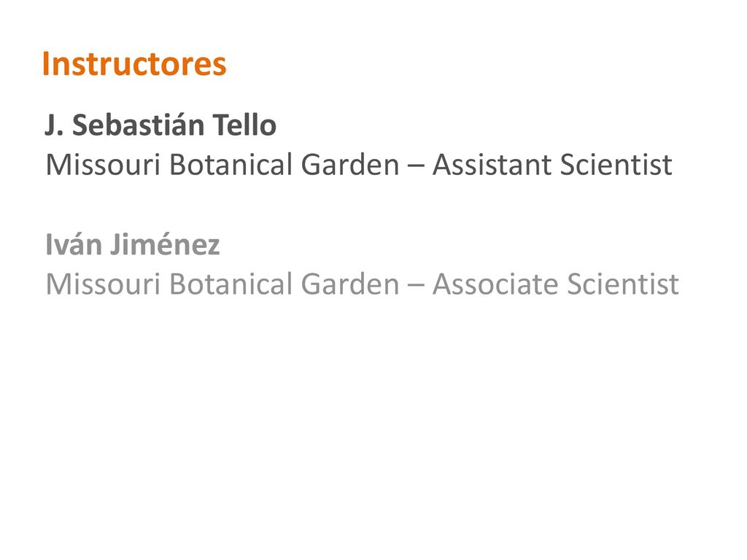
Task: Click Missouri in the grayed affiliation line
Action: click(x=103, y=284)
